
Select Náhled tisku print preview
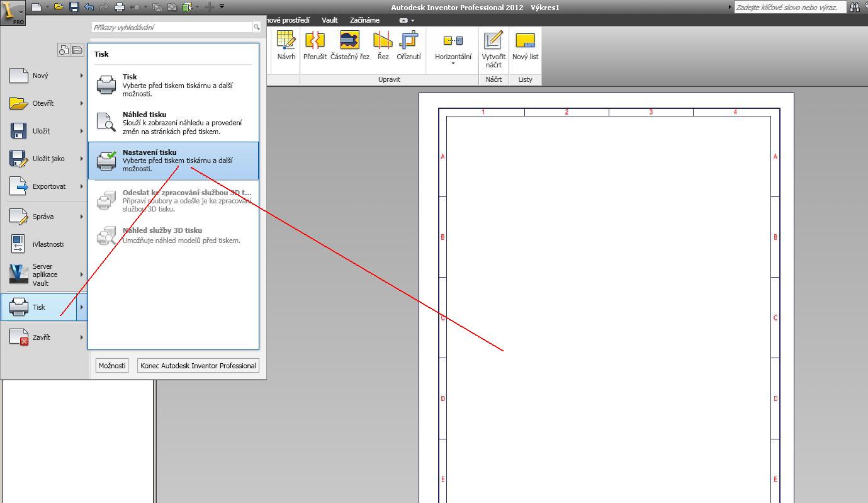point(173,123)
